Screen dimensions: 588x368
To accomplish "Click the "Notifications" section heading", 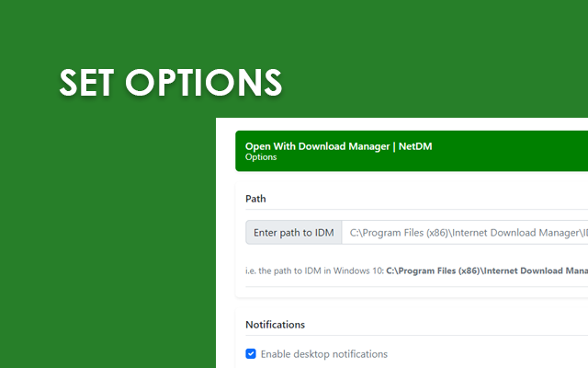I will 275,324.
